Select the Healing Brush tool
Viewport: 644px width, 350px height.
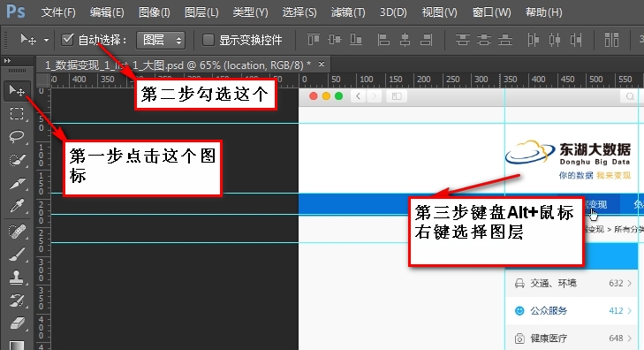pyautogui.click(x=17, y=232)
